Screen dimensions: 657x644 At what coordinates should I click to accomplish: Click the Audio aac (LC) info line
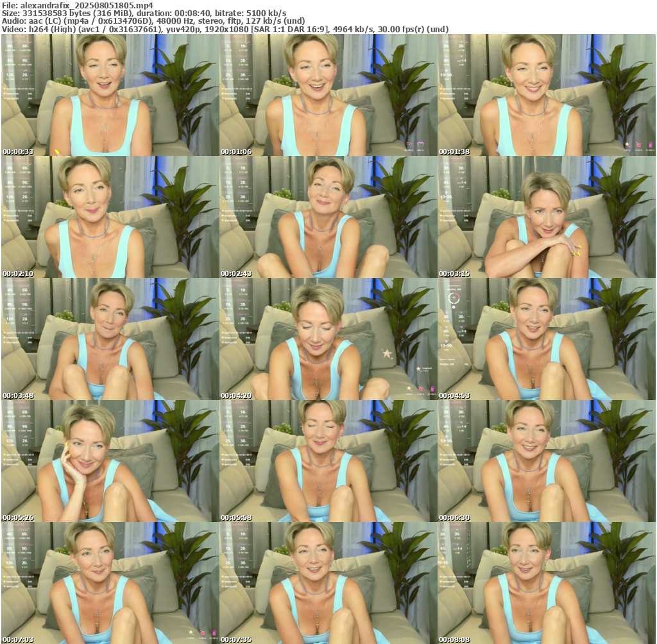(153, 21)
